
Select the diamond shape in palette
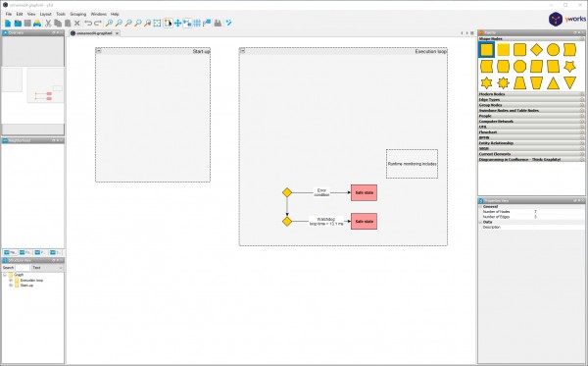coord(536,49)
